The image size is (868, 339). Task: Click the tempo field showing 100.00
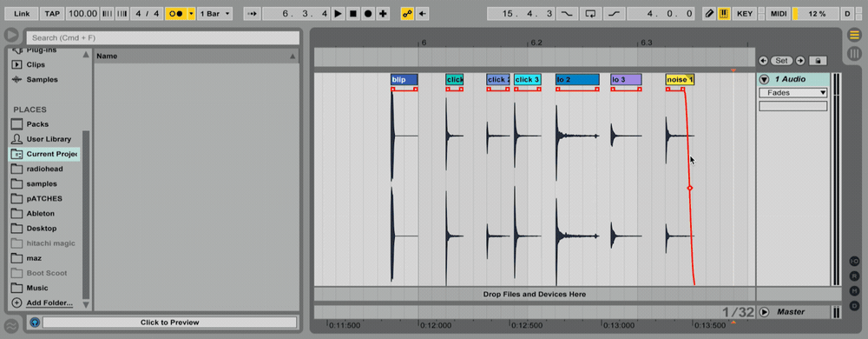click(x=83, y=14)
